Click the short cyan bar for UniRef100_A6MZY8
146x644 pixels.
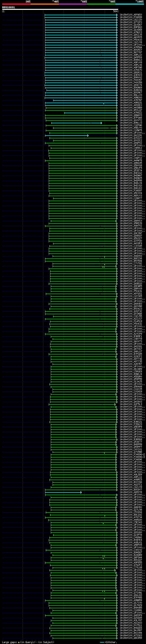(63, 492)
